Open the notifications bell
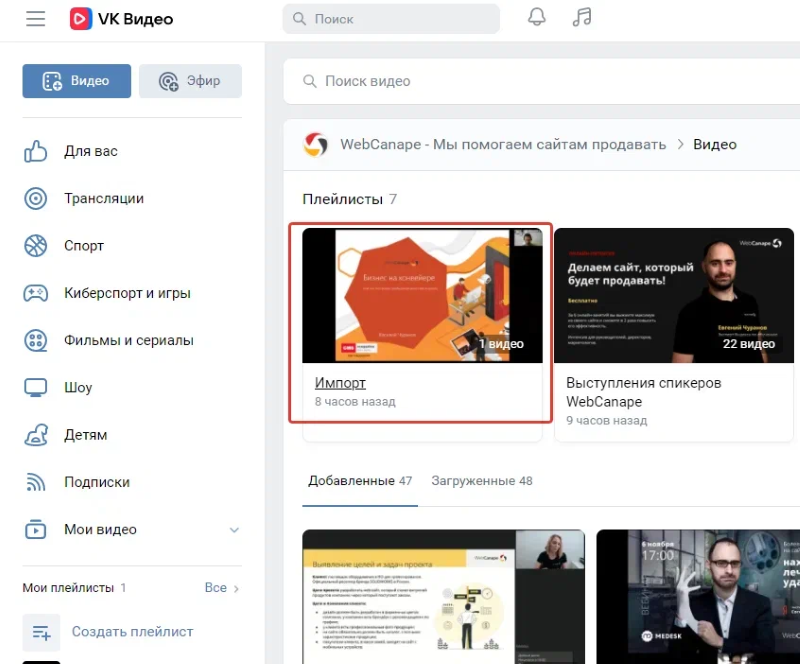800x664 pixels. (536, 17)
